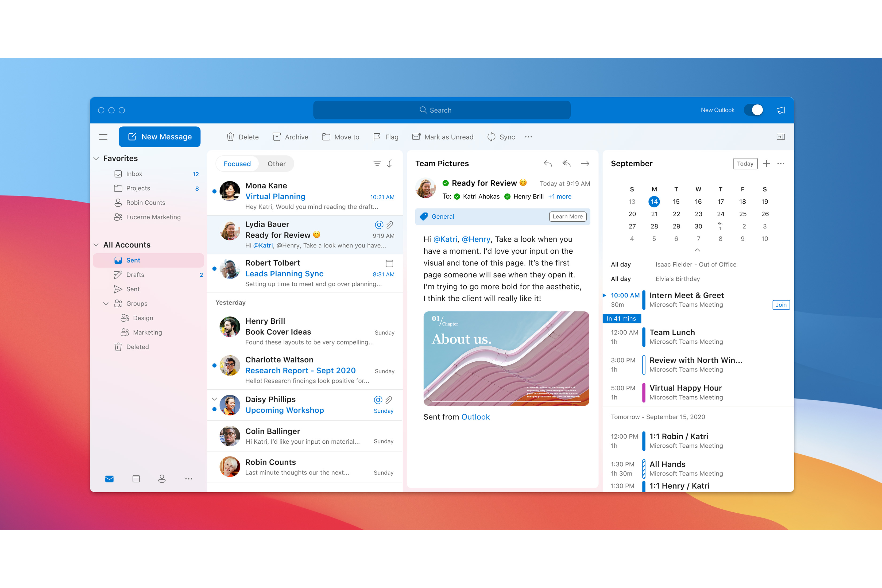
Task: Click the Search input field
Action: tap(441, 110)
